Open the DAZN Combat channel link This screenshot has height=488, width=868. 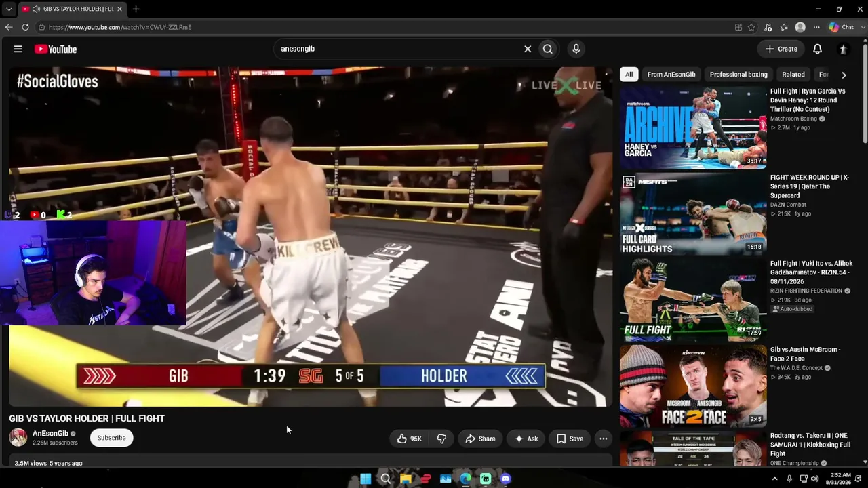coord(788,205)
